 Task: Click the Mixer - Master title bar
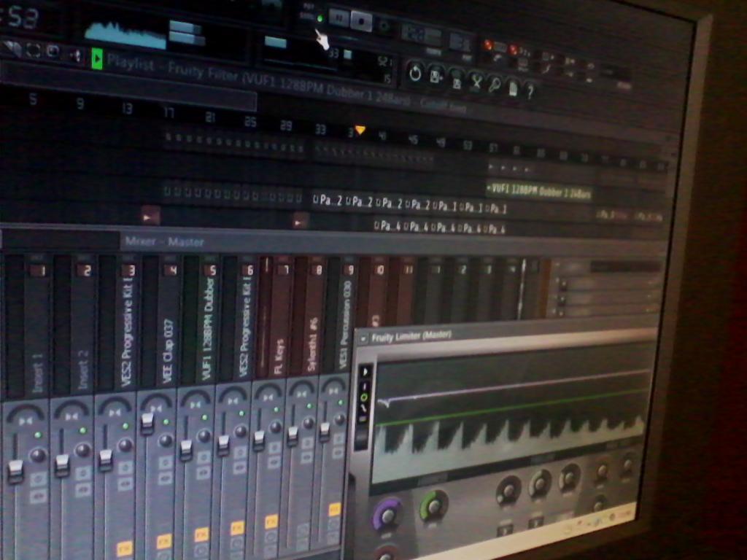tap(164, 242)
